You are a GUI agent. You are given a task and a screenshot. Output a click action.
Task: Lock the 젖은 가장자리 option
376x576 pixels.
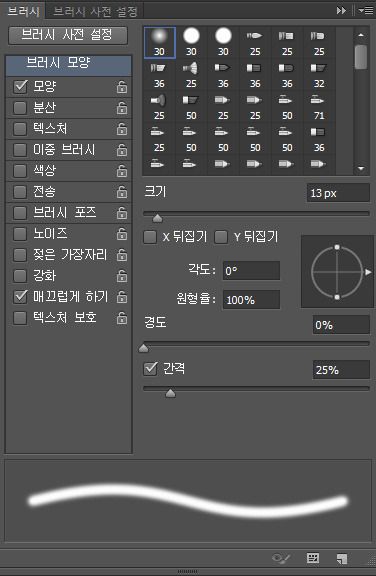pyautogui.click(x=122, y=255)
